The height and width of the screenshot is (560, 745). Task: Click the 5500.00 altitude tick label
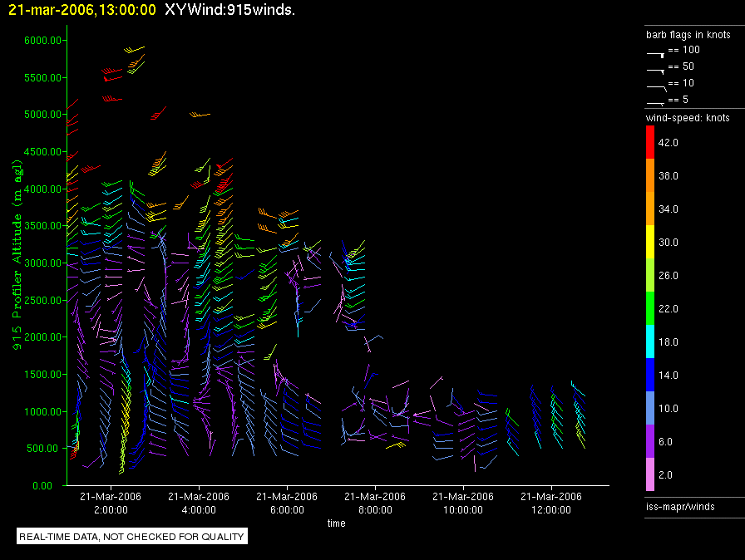42,77
